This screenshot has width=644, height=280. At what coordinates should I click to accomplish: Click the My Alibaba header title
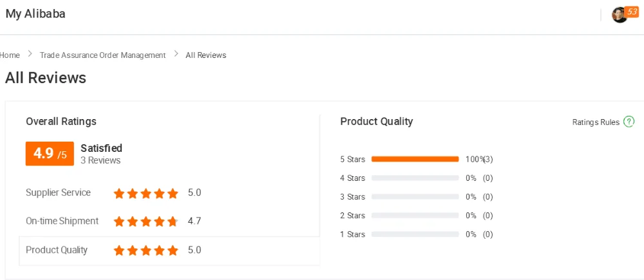click(x=35, y=14)
